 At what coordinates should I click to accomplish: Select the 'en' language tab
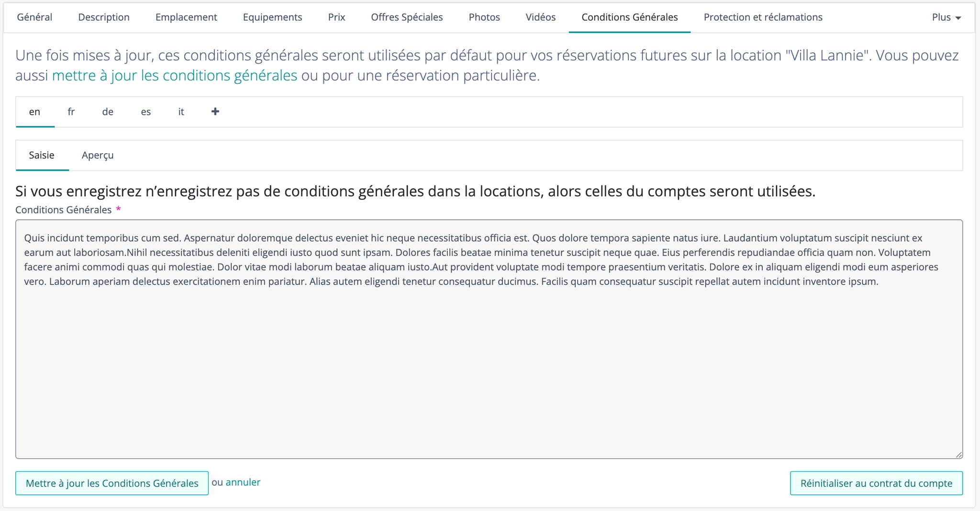(x=34, y=112)
